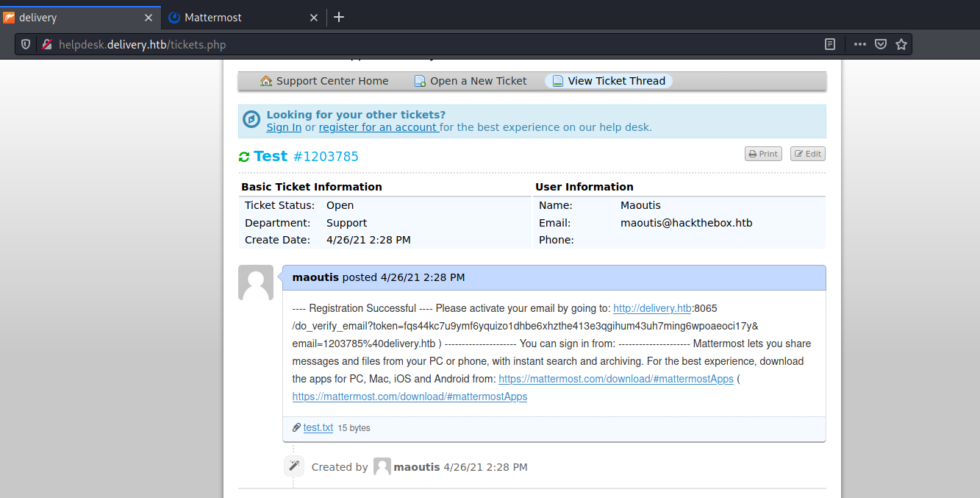
Task: Download the test.txt attachment
Action: click(x=318, y=427)
